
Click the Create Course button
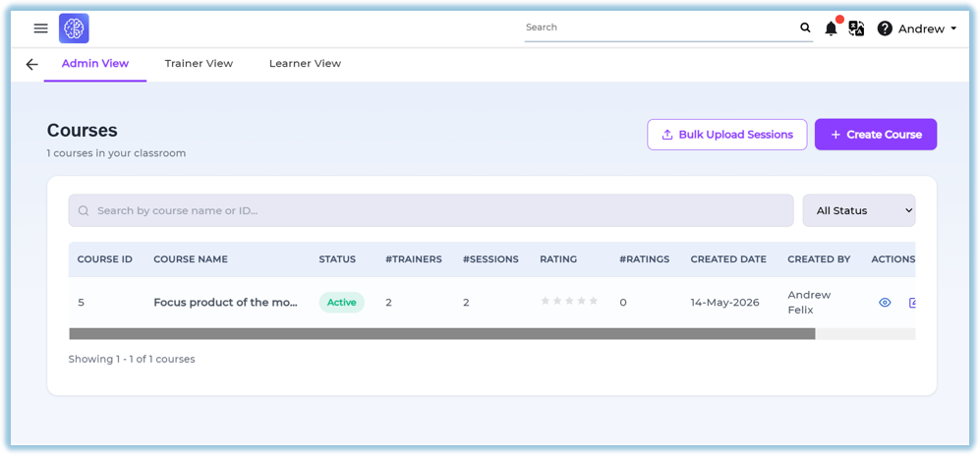(x=876, y=135)
